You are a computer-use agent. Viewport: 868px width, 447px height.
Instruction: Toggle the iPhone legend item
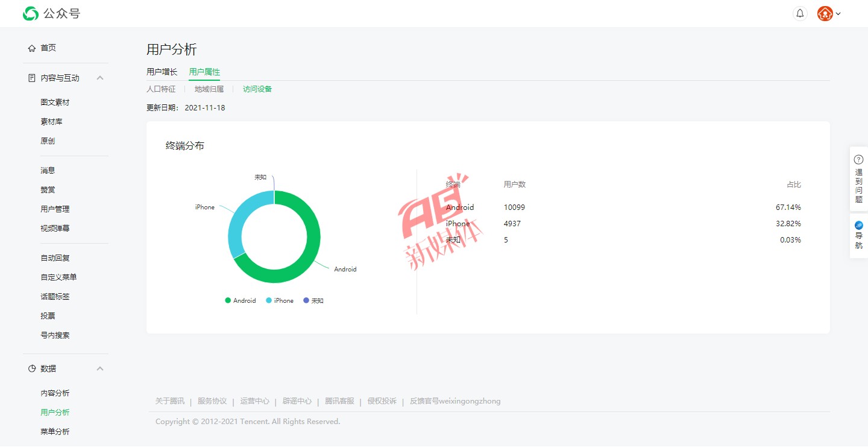tap(280, 300)
